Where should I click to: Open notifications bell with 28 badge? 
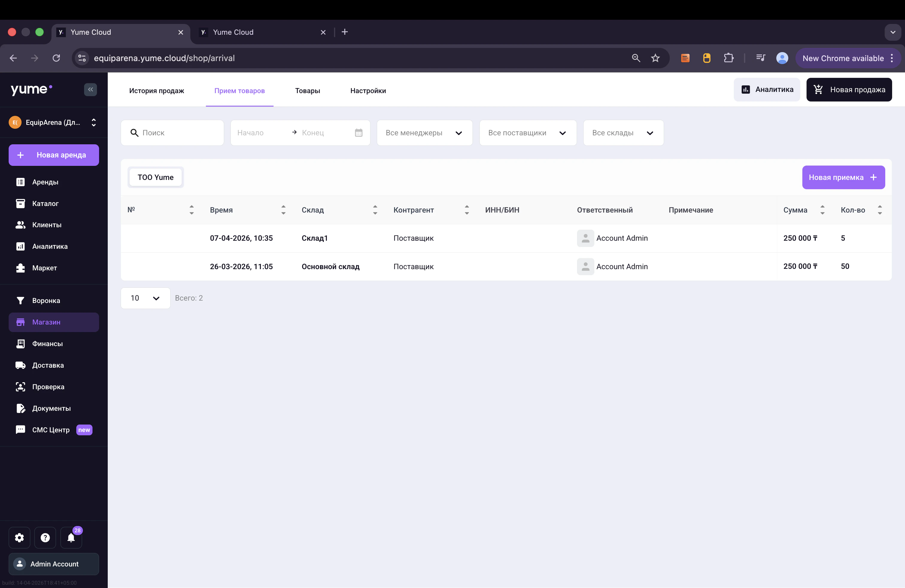(71, 537)
